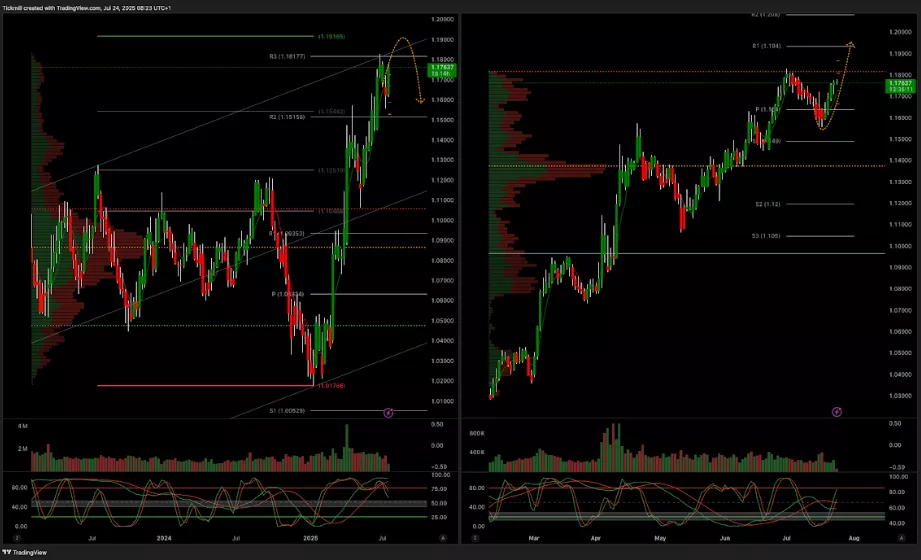Open timezone button on left chart's time axis

pyautogui.click(x=16, y=537)
